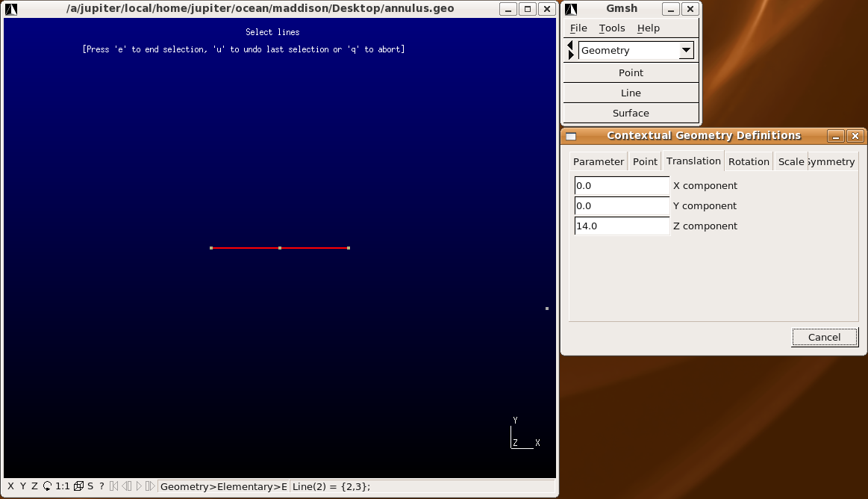The width and height of the screenshot is (868, 499).
Task: Set view to X axis in status bar
Action: [x=10, y=486]
